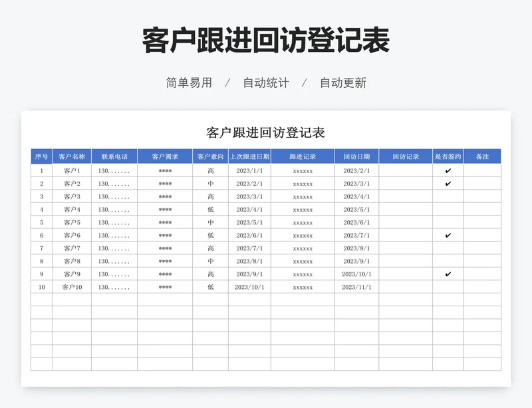Click return visit date 2023/7/1 in 客户6 row

point(356,235)
